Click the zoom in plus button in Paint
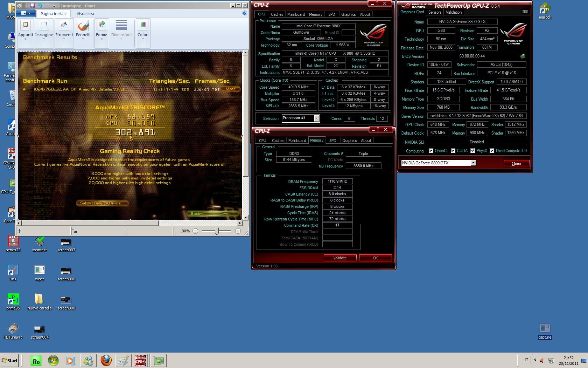The width and height of the screenshot is (588, 368). [x=238, y=231]
